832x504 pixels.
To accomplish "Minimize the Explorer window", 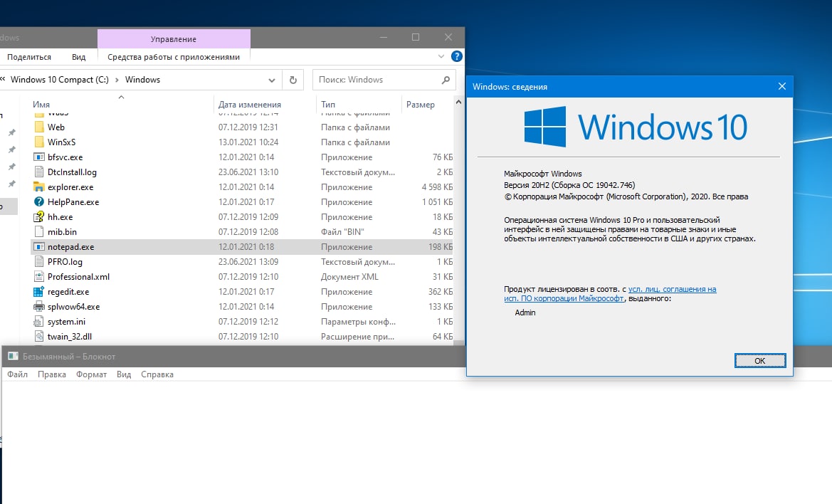I will pos(383,37).
